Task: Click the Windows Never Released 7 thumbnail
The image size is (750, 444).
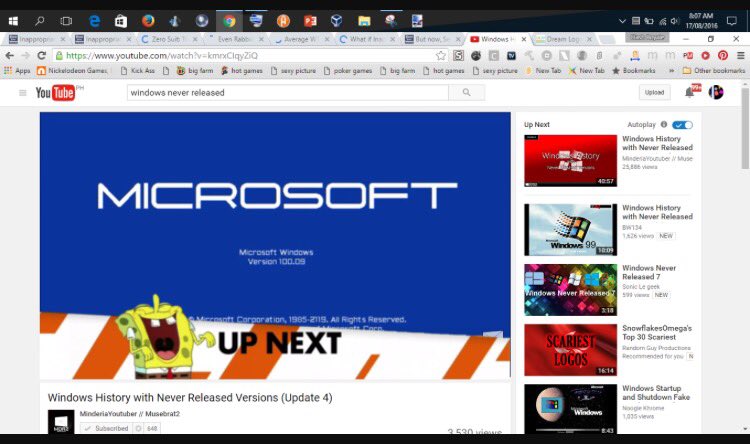Action: click(570, 290)
